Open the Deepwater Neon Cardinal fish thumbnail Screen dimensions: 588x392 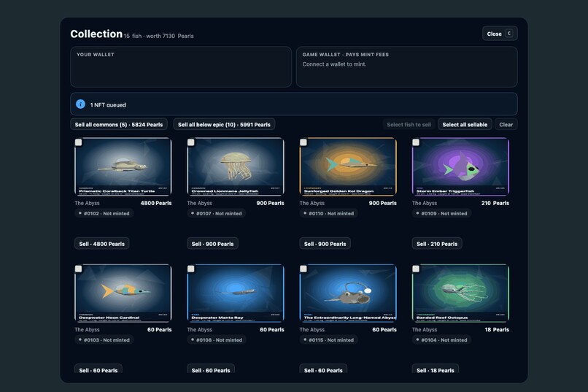(x=123, y=293)
